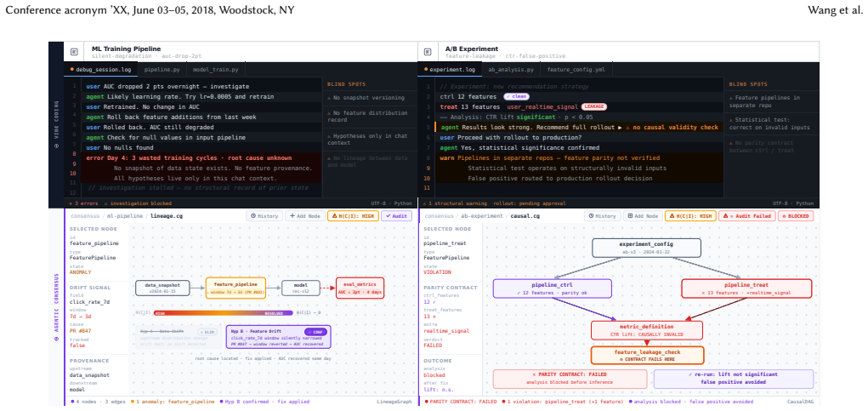
Task: Open History in ab-experiment toolbar
Action: point(603,216)
